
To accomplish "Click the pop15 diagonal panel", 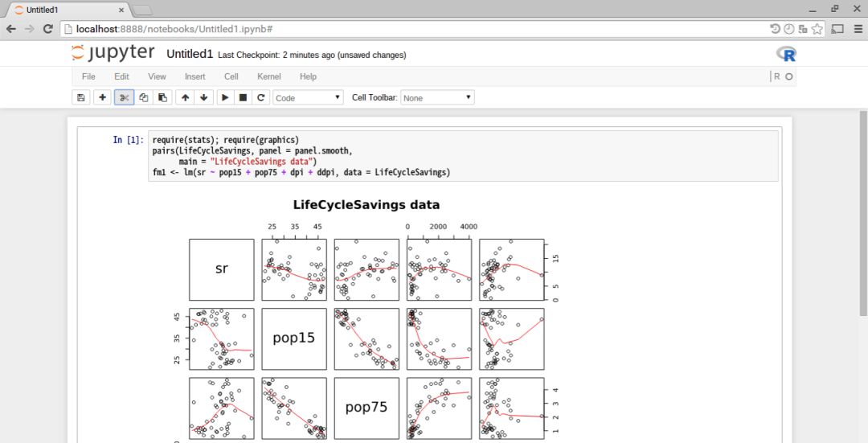I will 294,339.
